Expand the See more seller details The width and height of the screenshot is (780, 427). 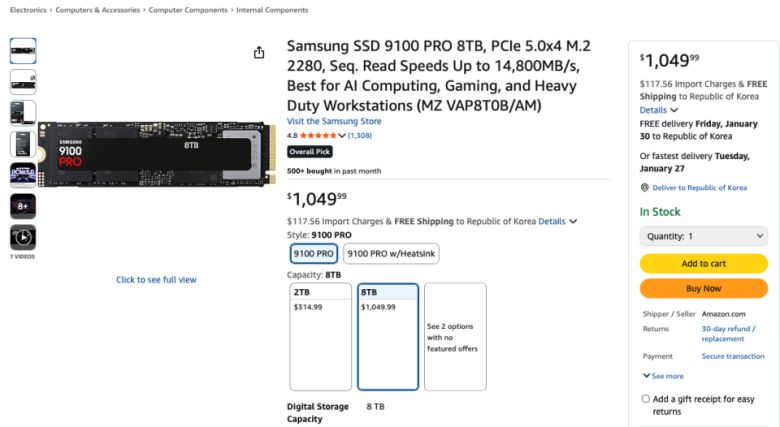pos(663,376)
